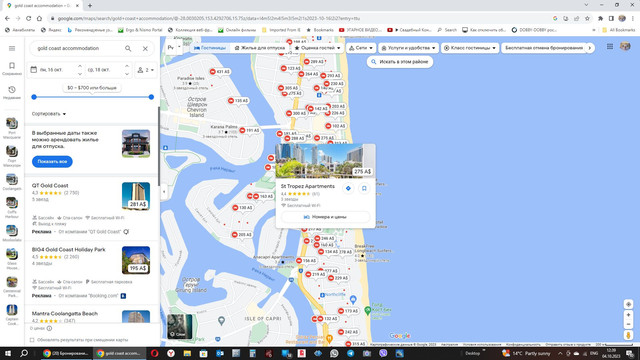Reload the page in Chrome
Viewport: 640px width, 360px height.
pos(29,18)
